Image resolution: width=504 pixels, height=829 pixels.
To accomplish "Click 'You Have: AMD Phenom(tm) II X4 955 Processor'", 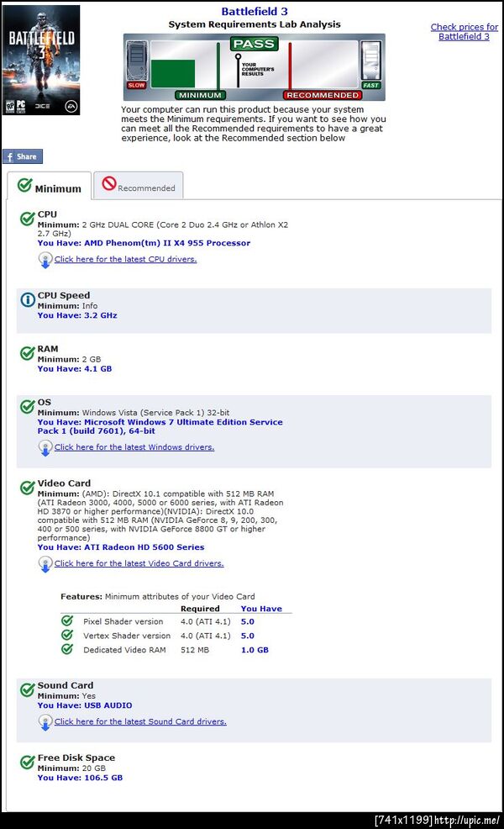I will pos(144,243).
